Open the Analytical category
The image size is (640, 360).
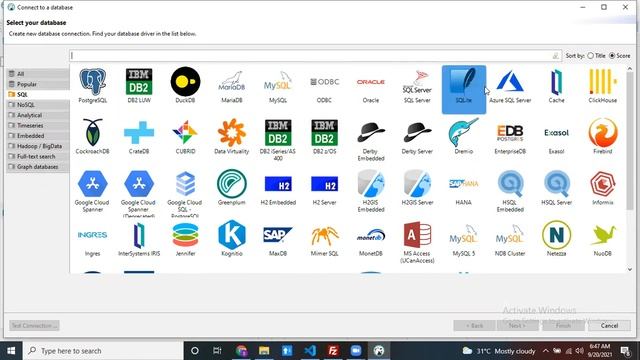coord(38,115)
